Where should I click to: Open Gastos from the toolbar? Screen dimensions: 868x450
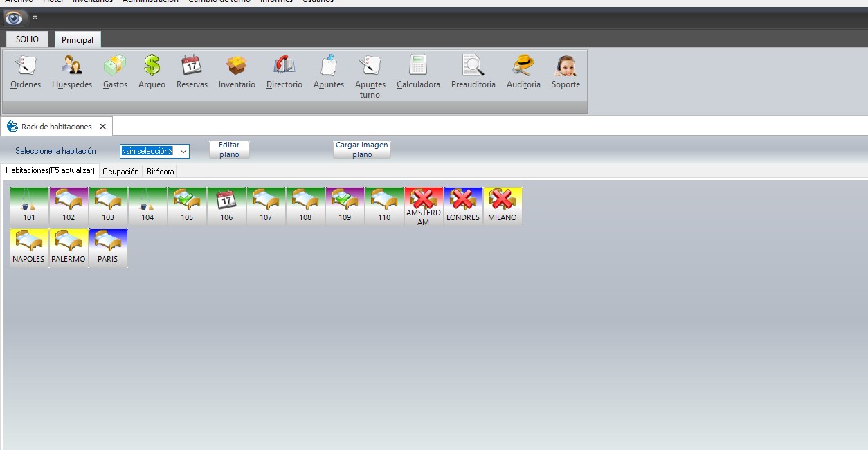115,66
